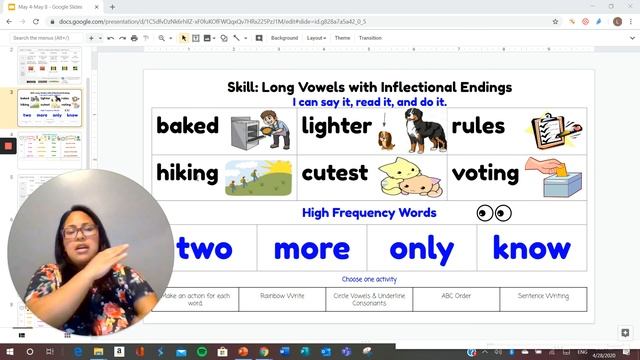Open the Theme button
This screenshot has width=640, height=360.
click(x=342, y=38)
